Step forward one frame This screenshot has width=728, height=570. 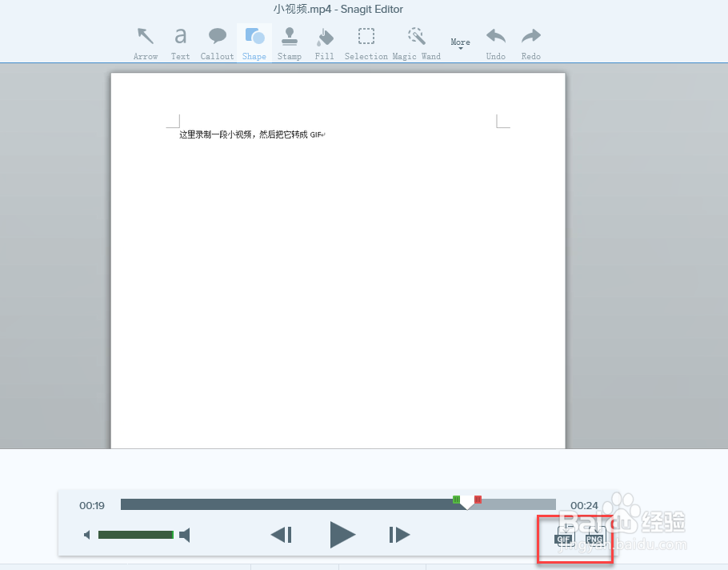400,535
